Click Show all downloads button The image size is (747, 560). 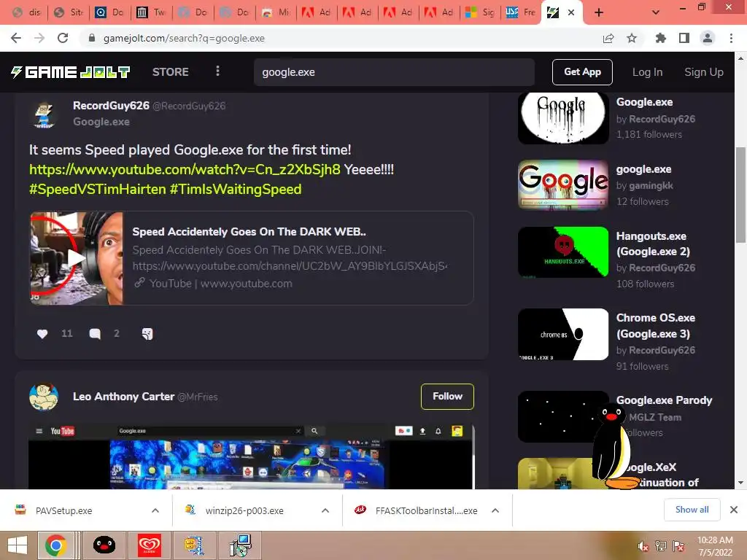coord(692,510)
